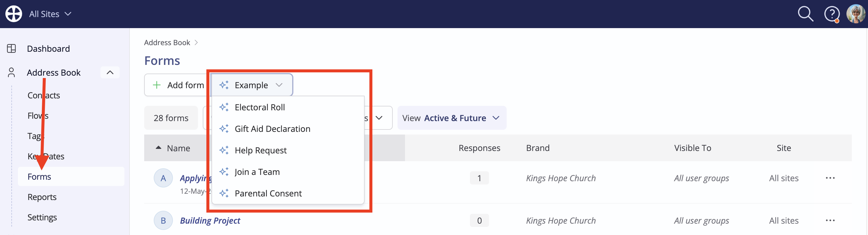Click the Brand column header

538,148
